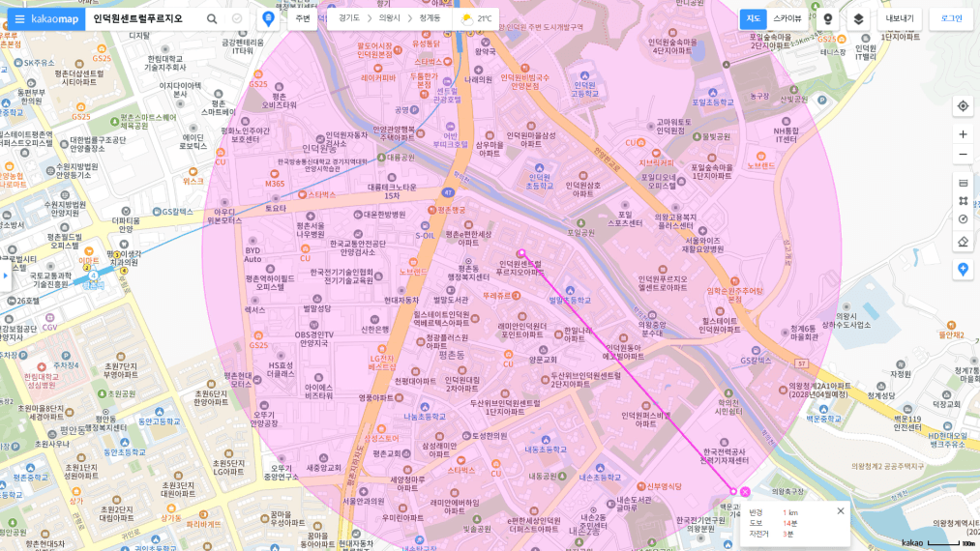Click the M365 marker on map

pos(275,174)
